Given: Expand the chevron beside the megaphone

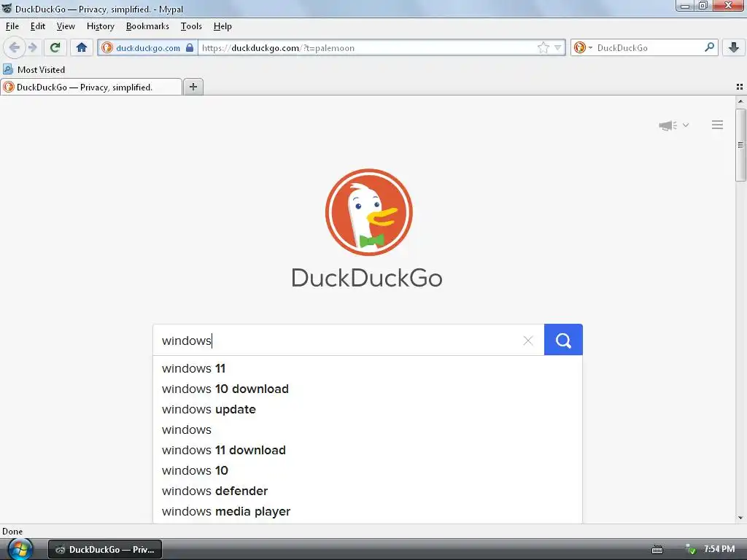Looking at the screenshot, I should pyautogui.click(x=686, y=125).
